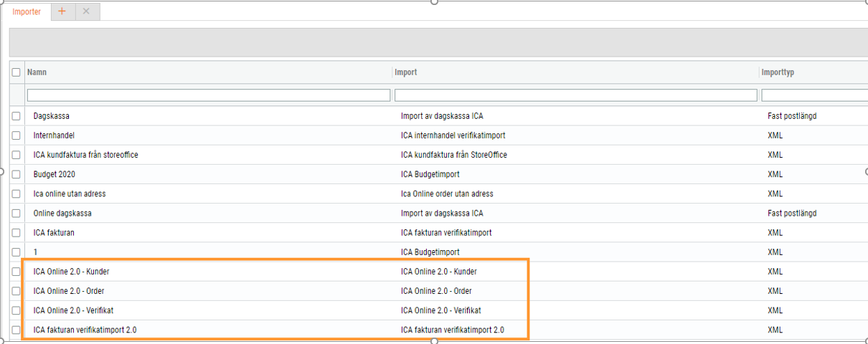Check the checkbox for row named 1

pyautogui.click(x=16, y=252)
